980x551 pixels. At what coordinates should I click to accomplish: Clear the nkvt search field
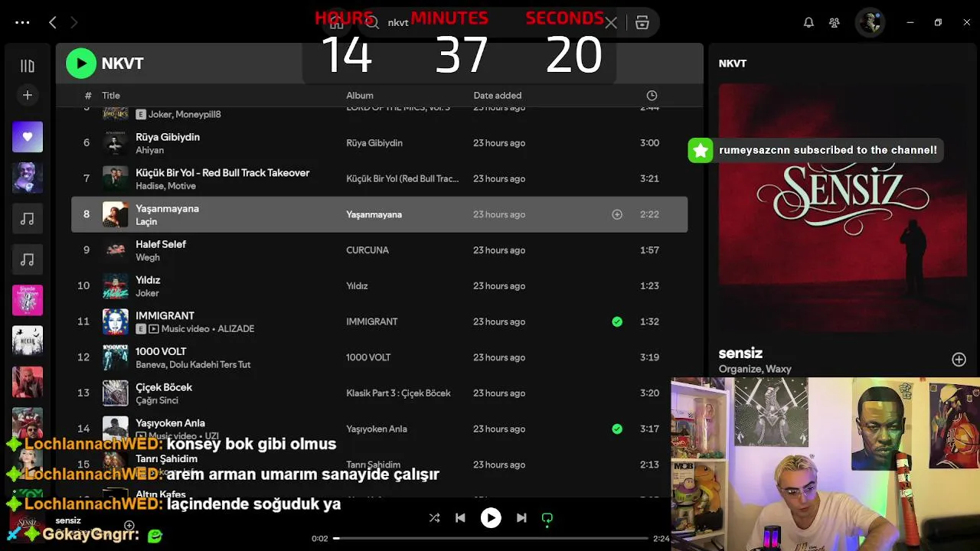[611, 23]
